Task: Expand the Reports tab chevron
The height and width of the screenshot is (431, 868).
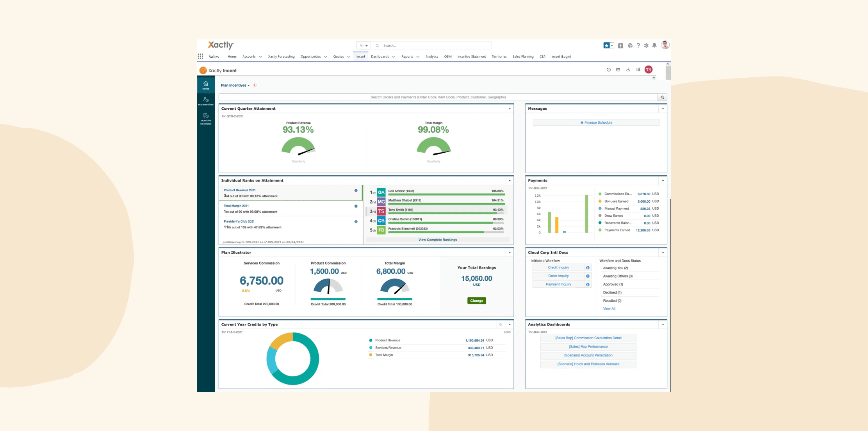Action: coord(418,57)
